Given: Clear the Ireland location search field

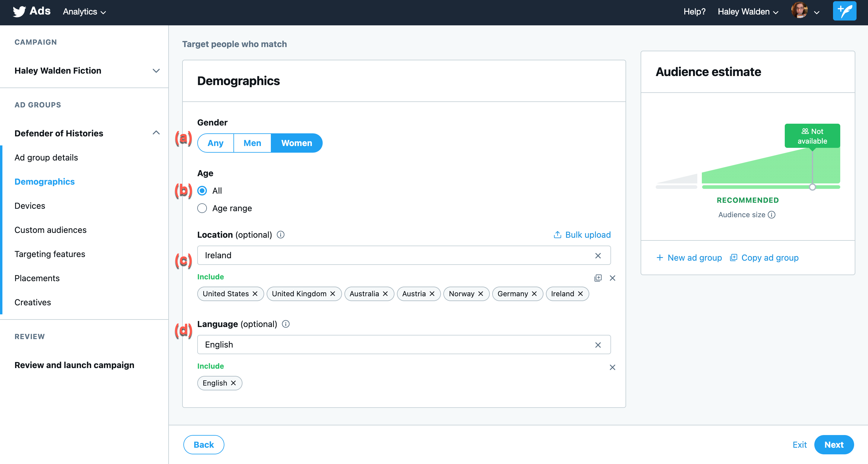Looking at the screenshot, I should point(598,256).
